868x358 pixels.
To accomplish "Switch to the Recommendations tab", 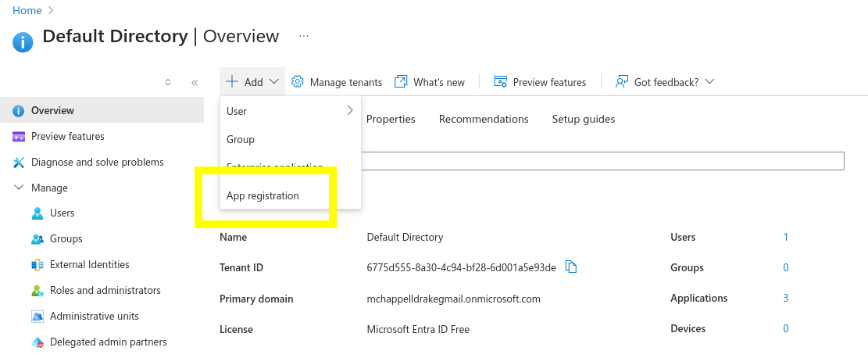I will click(x=484, y=119).
